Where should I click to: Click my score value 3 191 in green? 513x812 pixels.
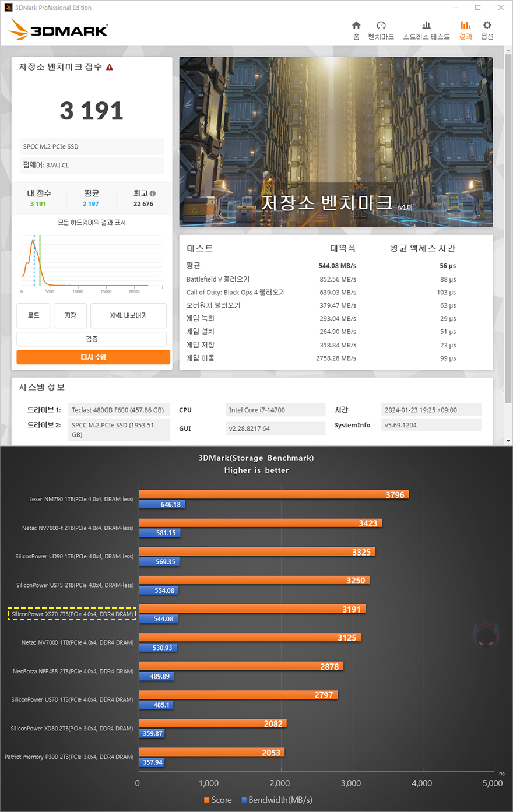pyautogui.click(x=38, y=204)
